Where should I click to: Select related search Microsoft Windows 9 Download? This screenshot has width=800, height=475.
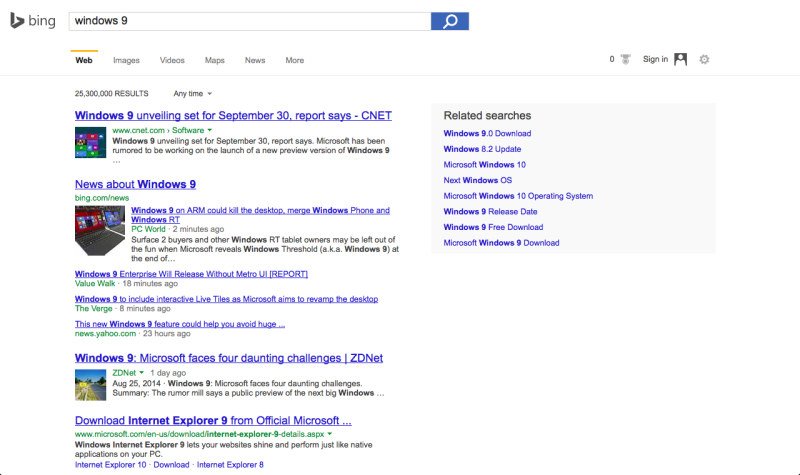[502, 243]
